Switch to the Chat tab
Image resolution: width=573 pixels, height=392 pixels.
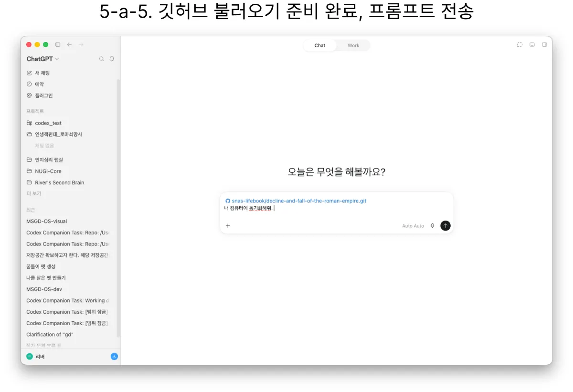click(320, 45)
